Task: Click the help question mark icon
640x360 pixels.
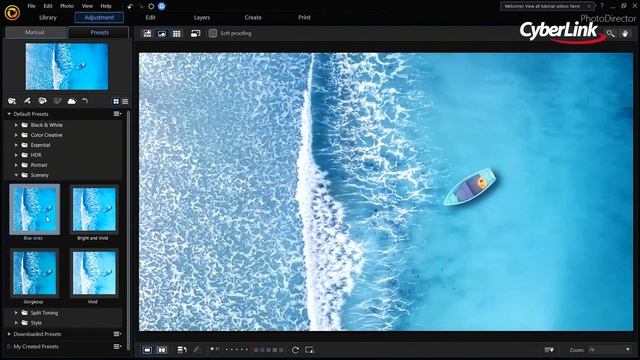Action: click(602, 6)
